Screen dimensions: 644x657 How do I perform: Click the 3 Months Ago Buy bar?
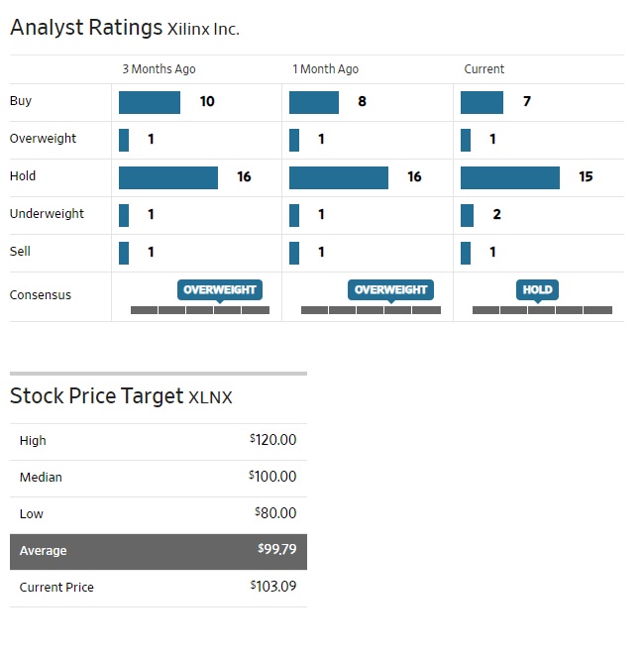click(x=149, y=102)
